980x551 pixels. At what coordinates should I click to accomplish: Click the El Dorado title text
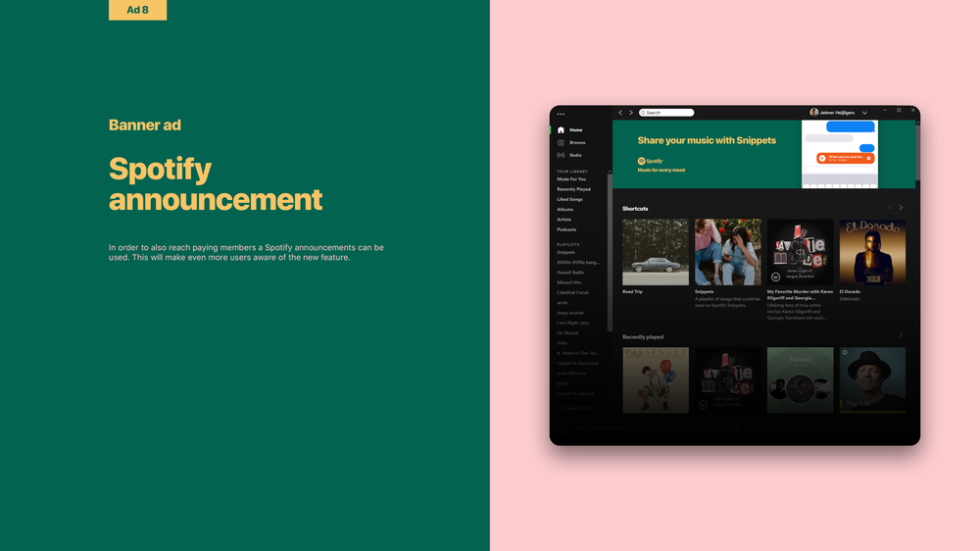point(850,291)
